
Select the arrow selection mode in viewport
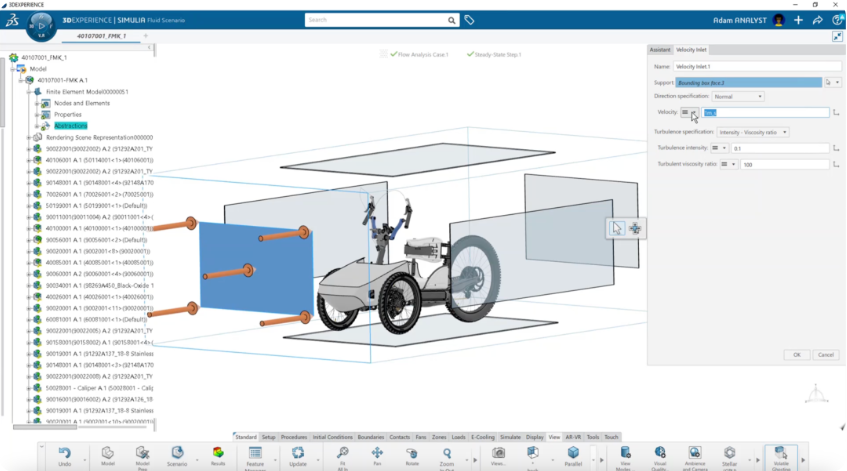click(617, 228)
